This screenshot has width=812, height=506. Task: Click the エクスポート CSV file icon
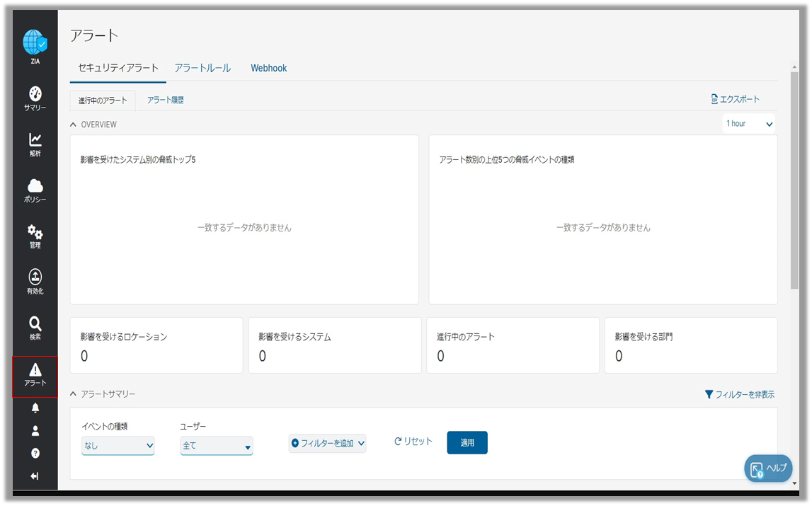point(714,99)
